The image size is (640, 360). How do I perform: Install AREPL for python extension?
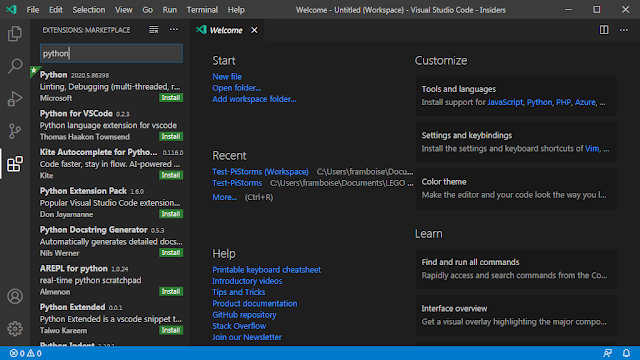coord(171,292)
